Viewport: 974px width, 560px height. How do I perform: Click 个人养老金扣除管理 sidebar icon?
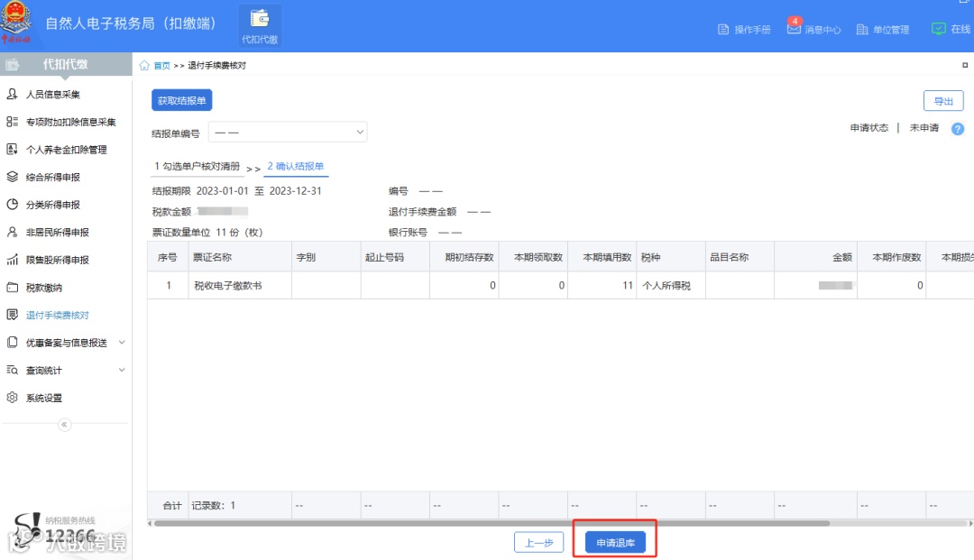click(12, 149)
